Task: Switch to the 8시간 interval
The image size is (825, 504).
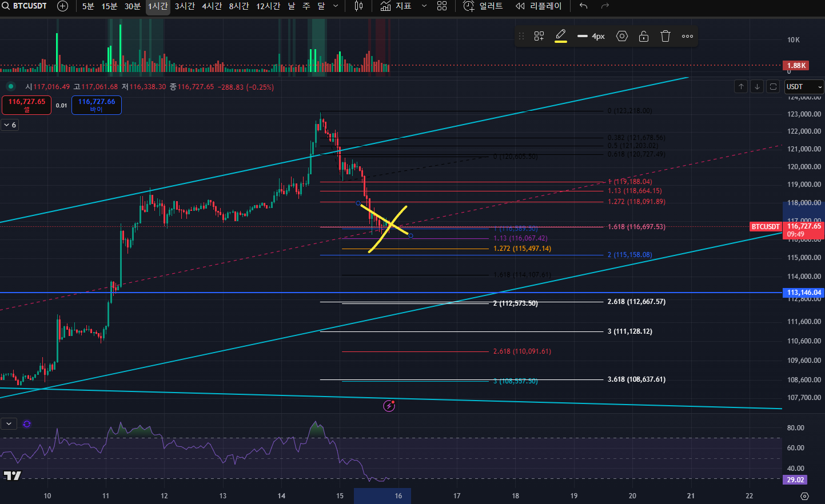Action: (239, 6)
